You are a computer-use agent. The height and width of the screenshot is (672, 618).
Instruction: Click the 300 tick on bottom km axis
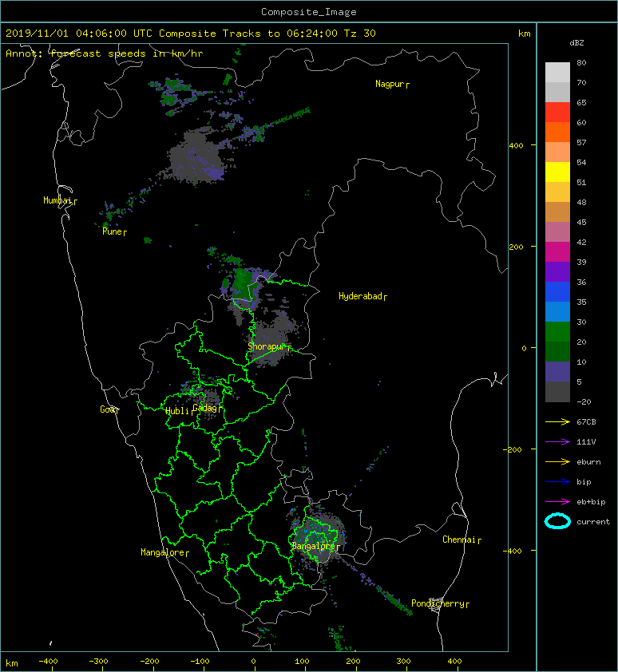403,662
